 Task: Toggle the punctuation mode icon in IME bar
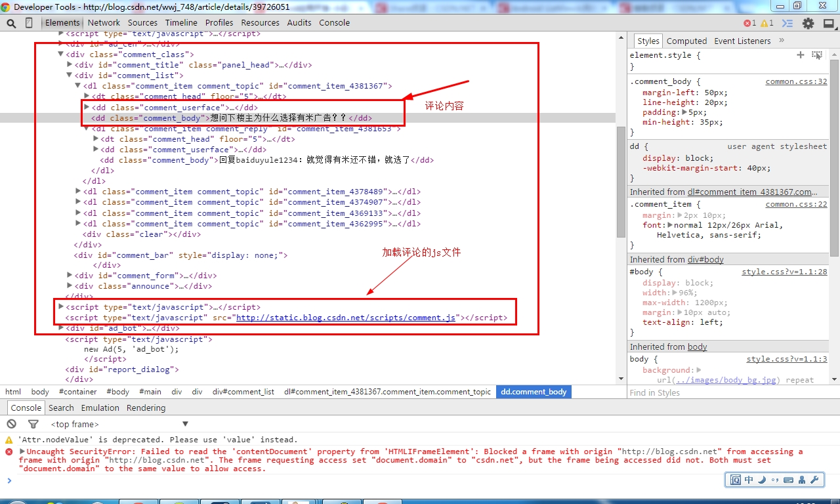(x=775, y=480)
